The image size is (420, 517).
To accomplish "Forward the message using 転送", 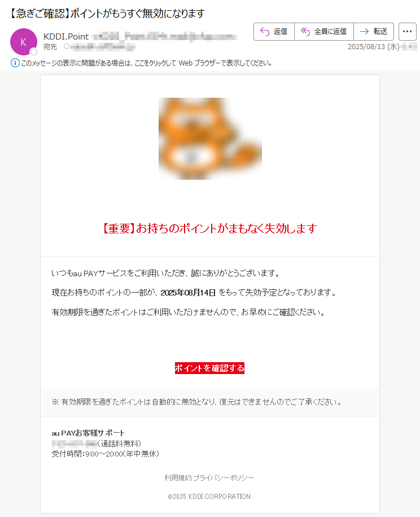I will [x=374, y=32].
